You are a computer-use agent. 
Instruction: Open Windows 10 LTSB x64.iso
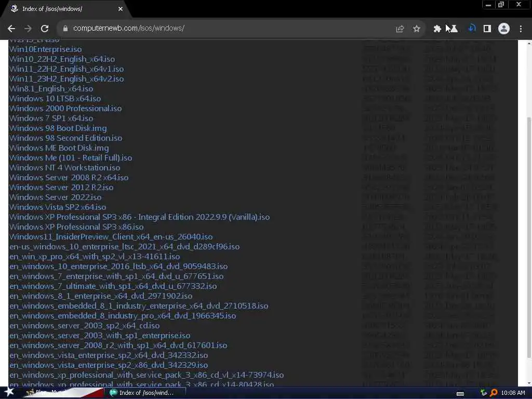point(55,98)
